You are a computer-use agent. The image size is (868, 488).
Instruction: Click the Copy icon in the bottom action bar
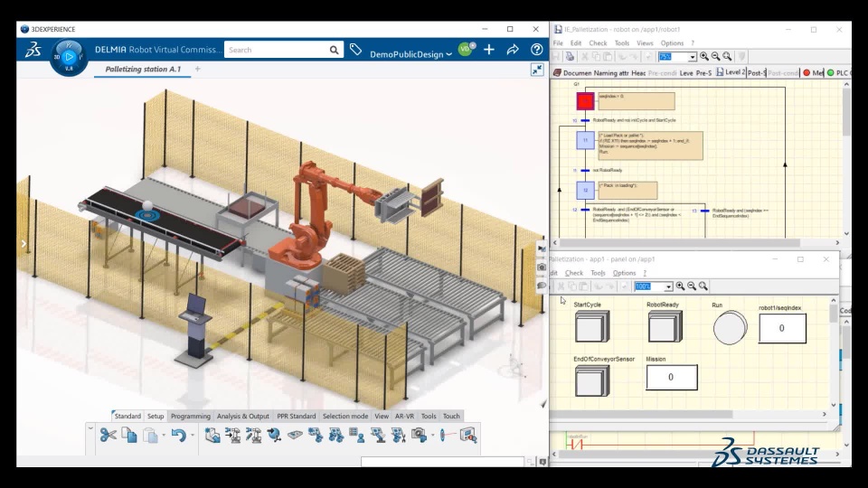[129, 436]
